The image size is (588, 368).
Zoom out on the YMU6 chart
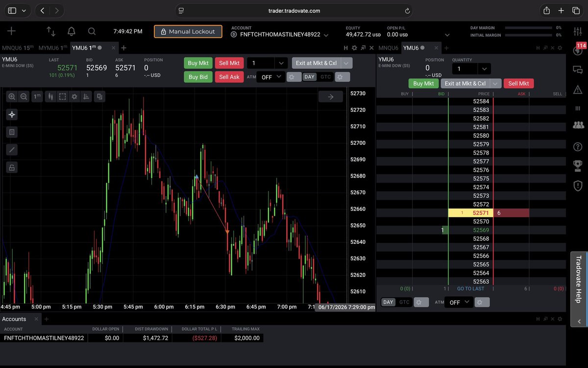tap(23, 97)
